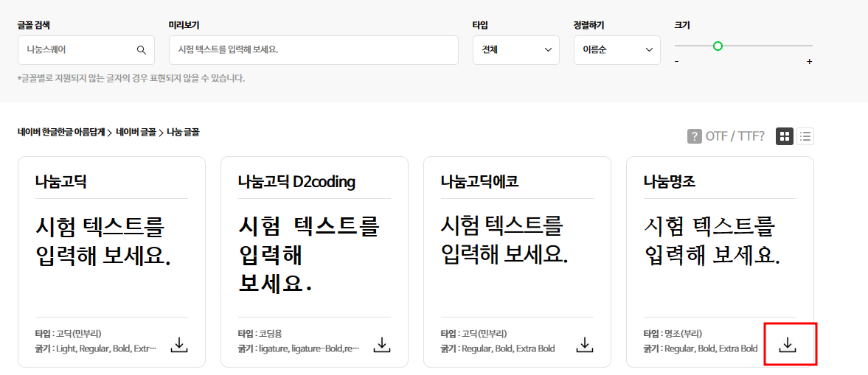Focus the 글꼴 검색 input field
Screen dimensions: 868x375
tap(86, 50)
